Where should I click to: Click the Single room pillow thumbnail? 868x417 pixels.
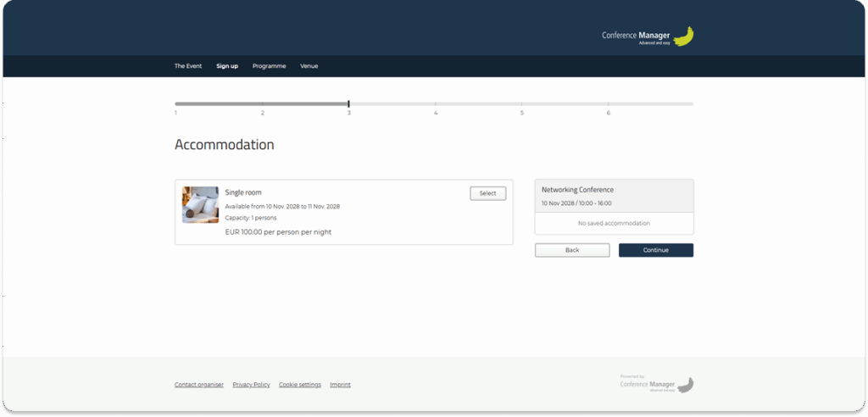200,205
